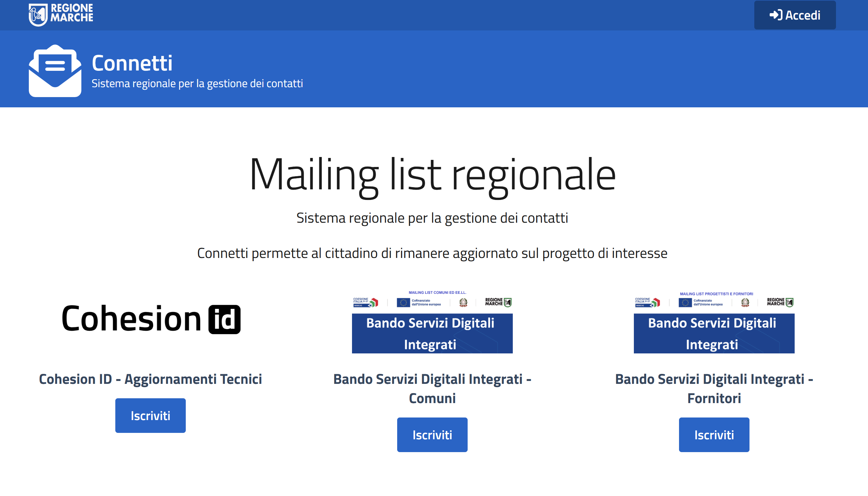Screen dimensions: 868x496
Task: Click Italian Republic emblem in Fornitori banner
Action: (745, 302)
